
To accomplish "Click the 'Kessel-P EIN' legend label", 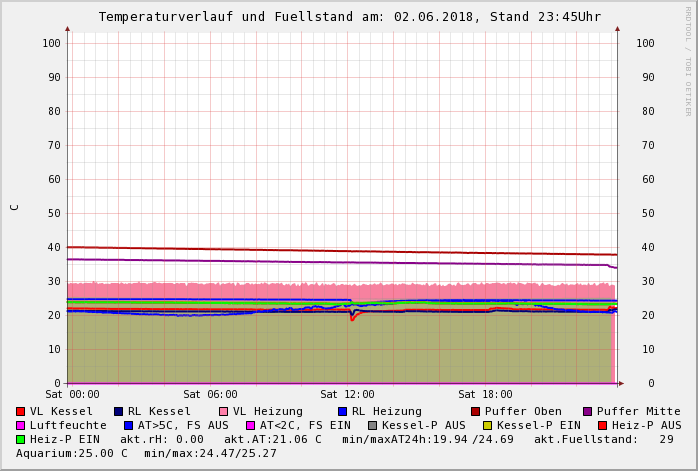I will 539,426.
